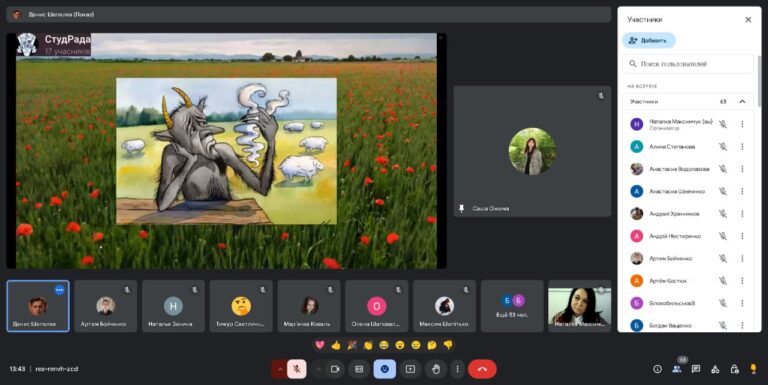Toggle the microphone mute button
The height and width of the screenshot is (385, 768).
297,369
